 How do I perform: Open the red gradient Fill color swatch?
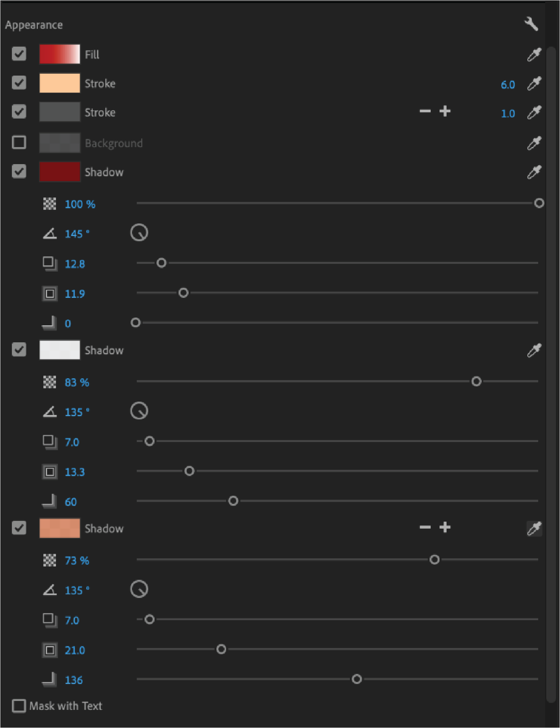pos(60,54)
